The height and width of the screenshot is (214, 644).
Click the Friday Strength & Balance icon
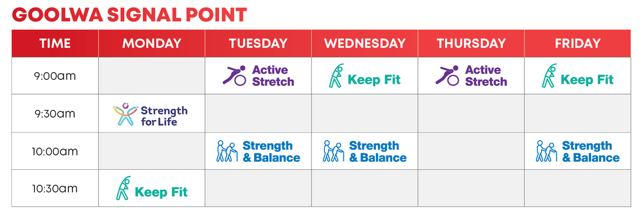pos(547,151)
